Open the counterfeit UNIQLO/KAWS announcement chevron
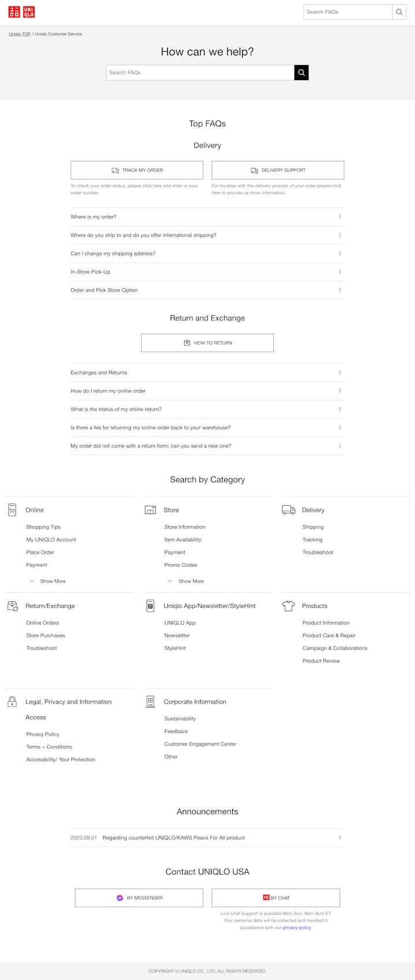 [x=339, y=838]
